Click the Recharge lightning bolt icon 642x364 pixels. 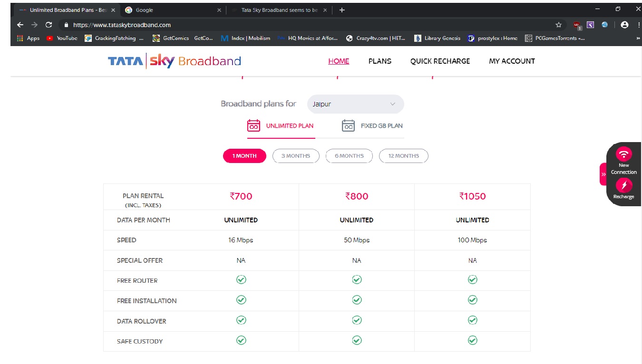pos(623,185)
